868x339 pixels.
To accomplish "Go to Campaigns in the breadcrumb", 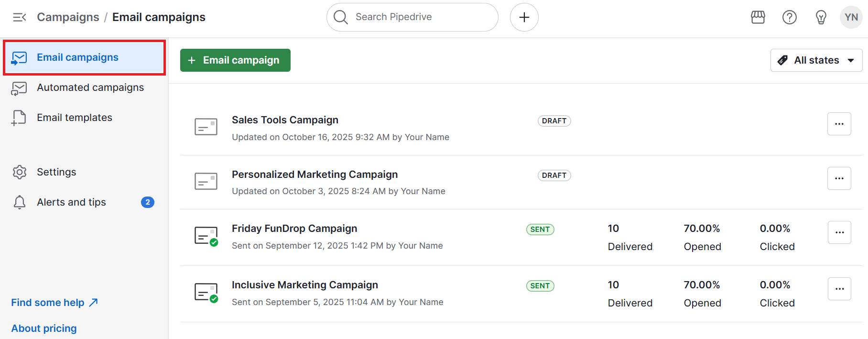I will click(68, 17).
